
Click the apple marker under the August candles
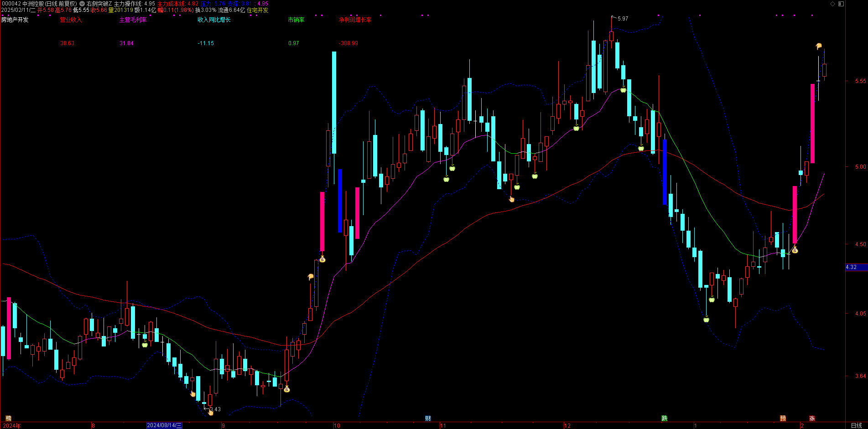(x=145, y=344)
